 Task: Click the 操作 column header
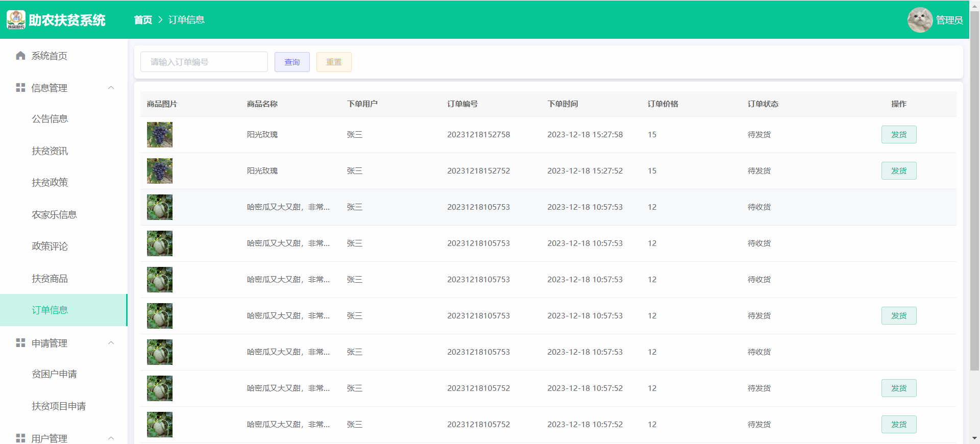pos(899,104)
